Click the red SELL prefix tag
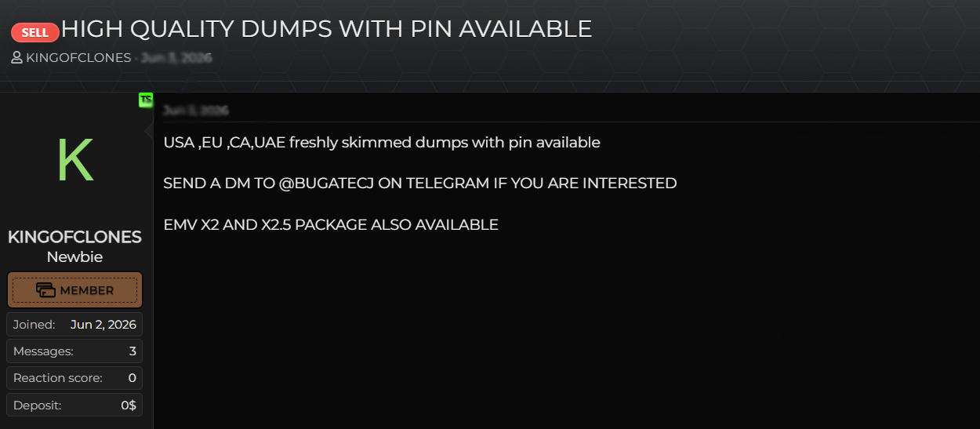The width and height of the screenshot is (980, 429). tap(35, 32)
